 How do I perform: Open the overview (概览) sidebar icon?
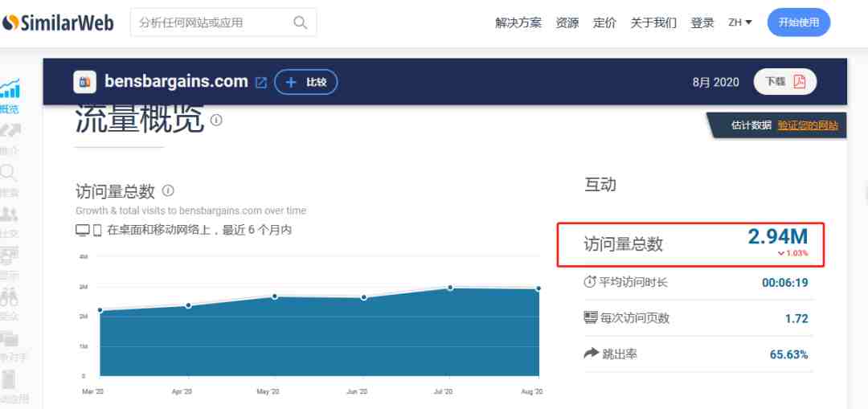pyautogui.click(x=10, y=88)
